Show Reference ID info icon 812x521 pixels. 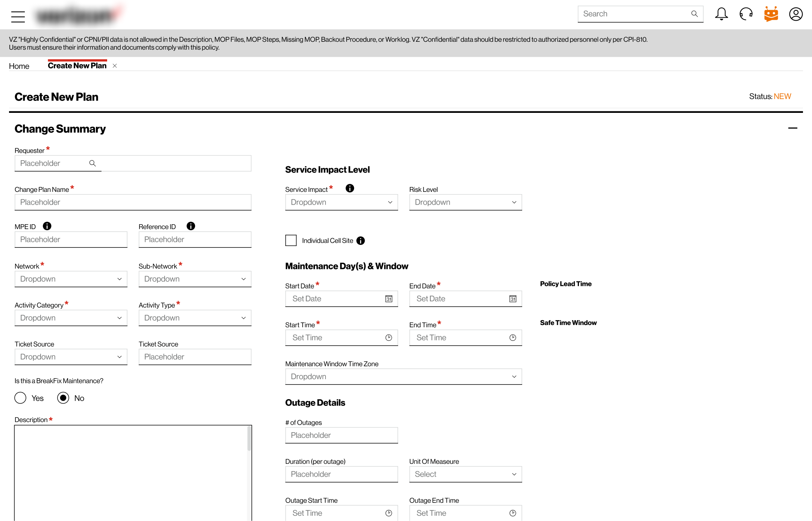(x=191, y=226)
